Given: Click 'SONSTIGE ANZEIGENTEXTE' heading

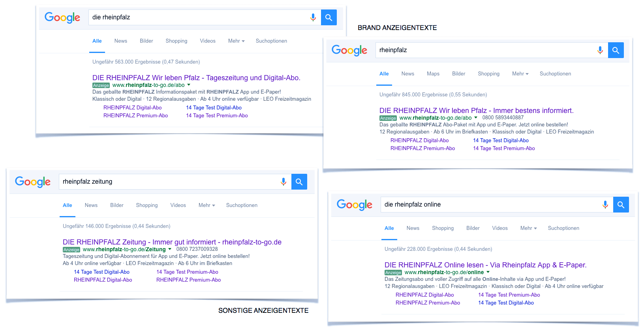Looking at the screenshot, I should pyautogui.click(x=263, y=310).
